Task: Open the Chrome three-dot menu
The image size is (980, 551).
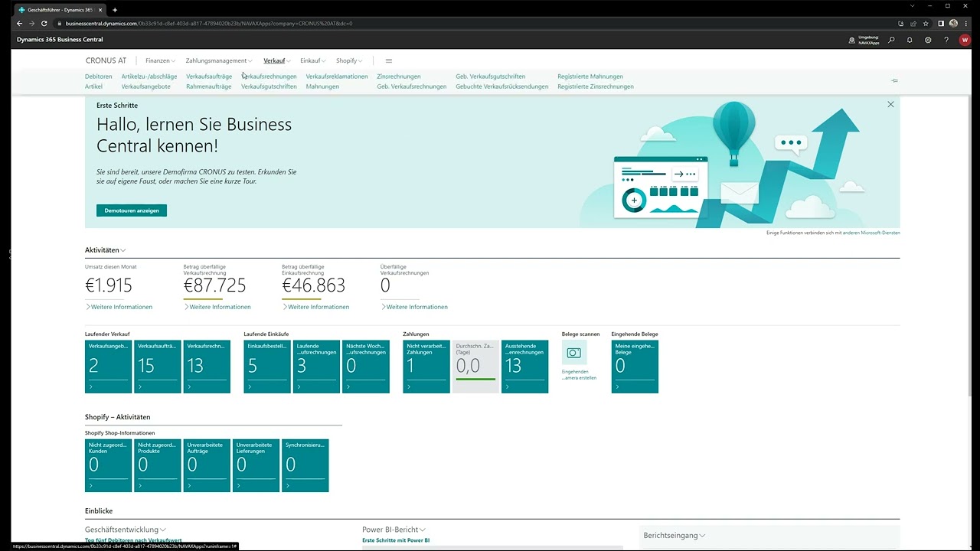Action: 966,24
